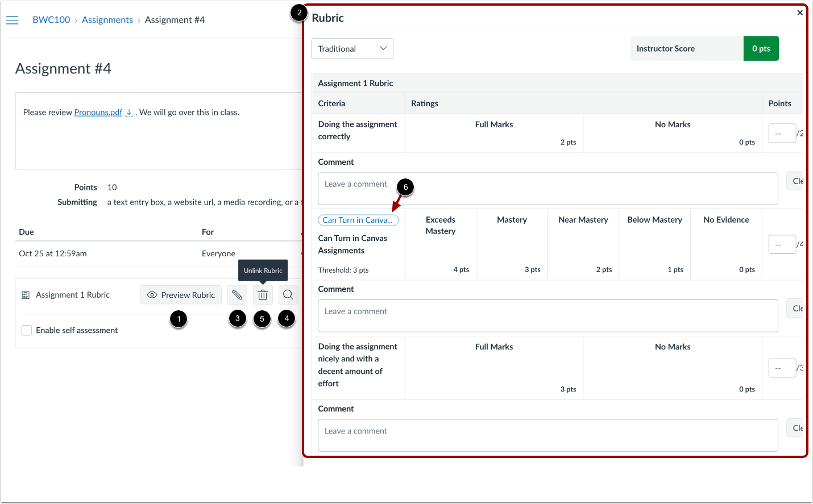Select the Below Mastery 1 pts rating
Image resolution: width=813 pixels, height=504 pixels.
coord(655,244)
